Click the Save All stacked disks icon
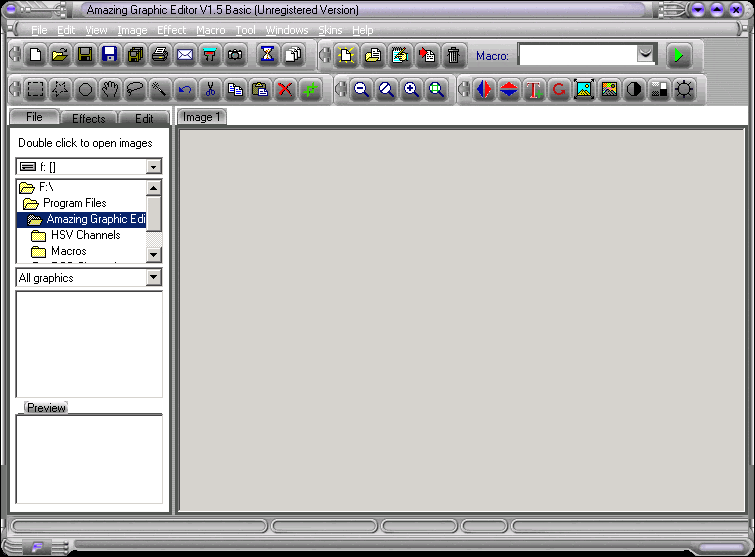Viewport: 755px width, 557px height. [x=135, y=55]
